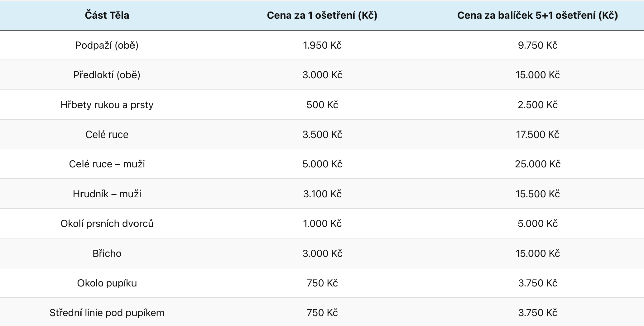
Task: Click the "Předloktí (obě)" body part cell
Action: [107, 75]
